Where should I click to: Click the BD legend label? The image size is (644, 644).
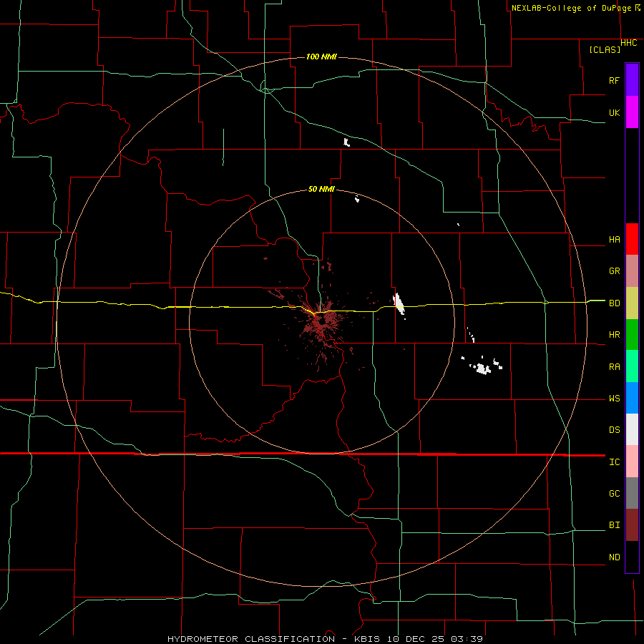tap(614, 303)
